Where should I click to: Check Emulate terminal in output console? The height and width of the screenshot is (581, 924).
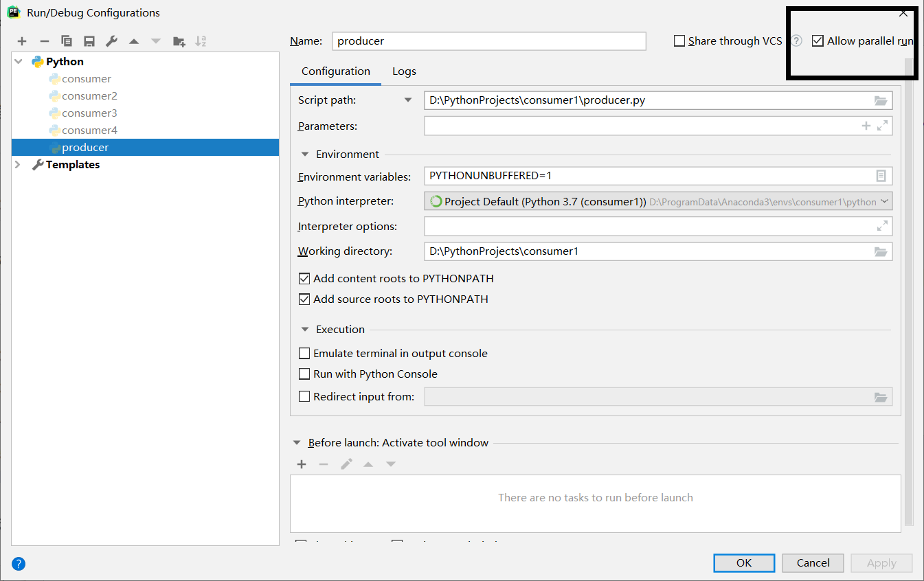tap(304, 353)
